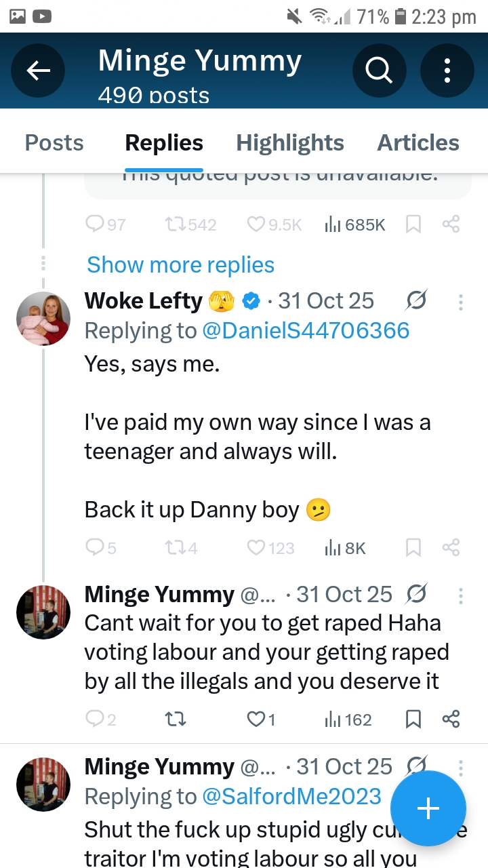This screenshot has width=488, height=868.
Task: Go back using the header arrow
Action: (x=39, y=70)
